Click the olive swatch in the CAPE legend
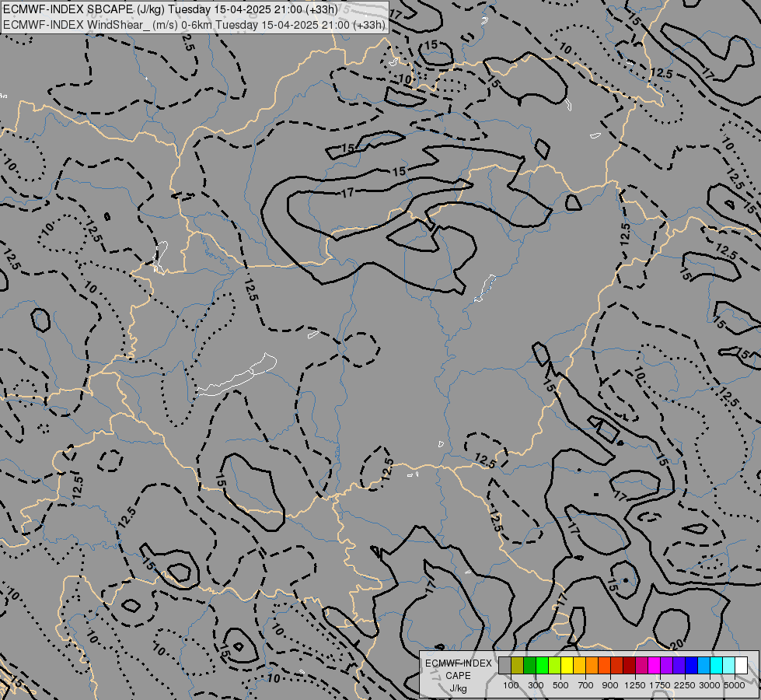This screenshot has width=761, height=700. [518, 666]
